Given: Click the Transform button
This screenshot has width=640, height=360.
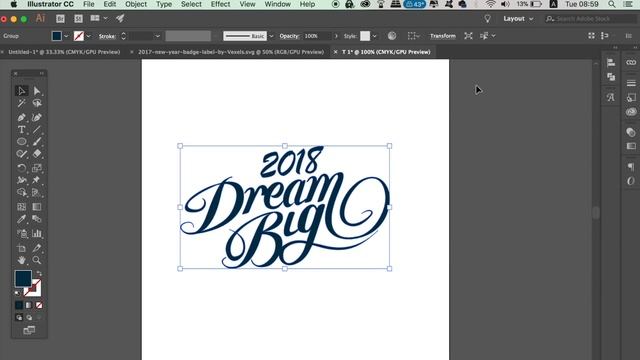Looking at the screenshot, I should pyautogui.click(x=442, y=36).
